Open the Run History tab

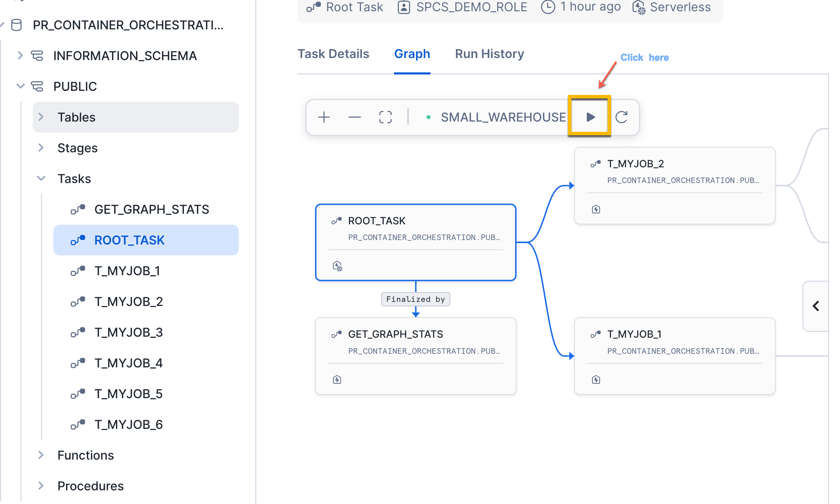(489, 54)
